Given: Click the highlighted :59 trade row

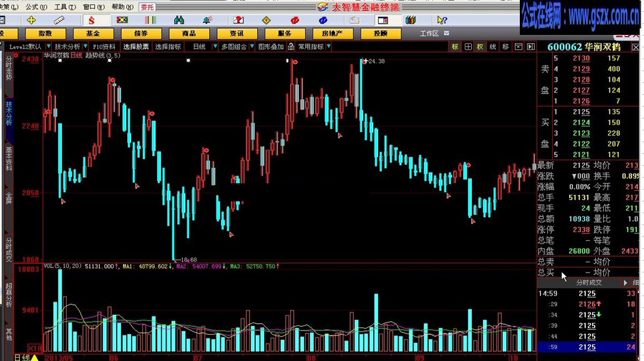Looking at the screenshot, I should pyautogui.click(x=587, y=347).
